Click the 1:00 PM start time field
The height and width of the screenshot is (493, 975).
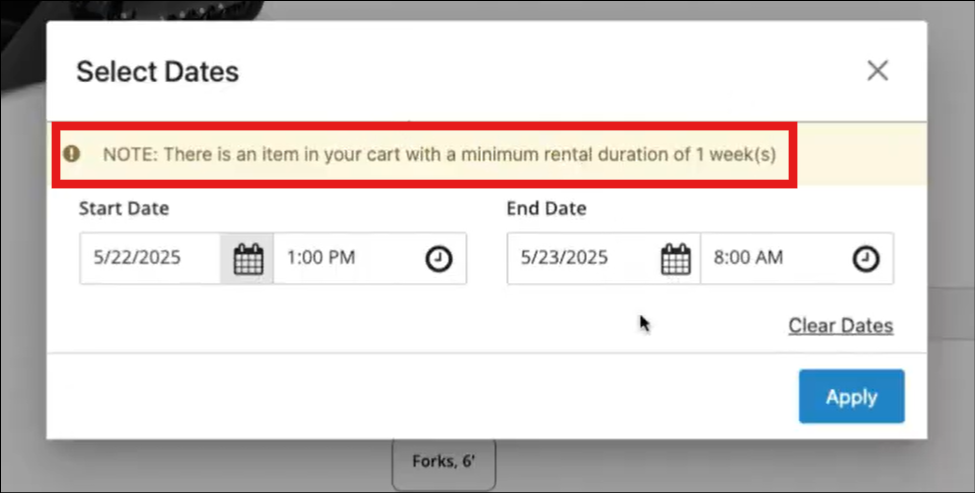(x=340, y=258)
